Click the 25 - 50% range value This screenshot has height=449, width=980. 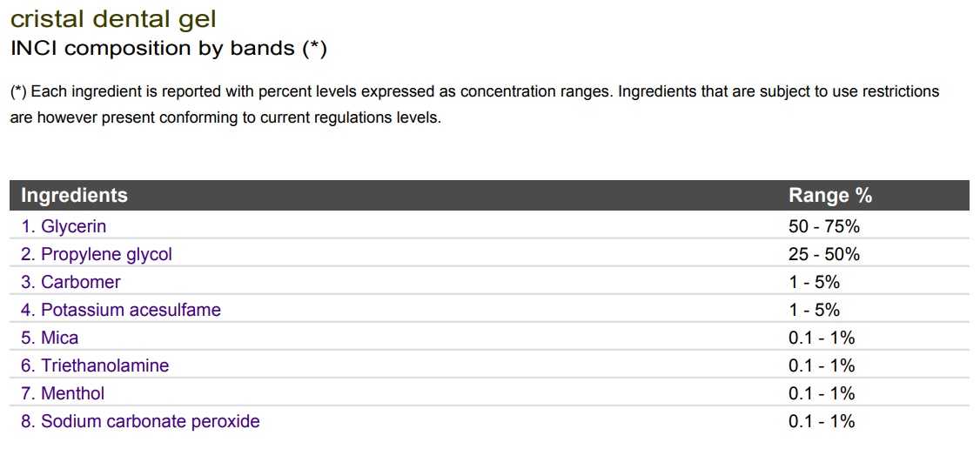[824, 254]
